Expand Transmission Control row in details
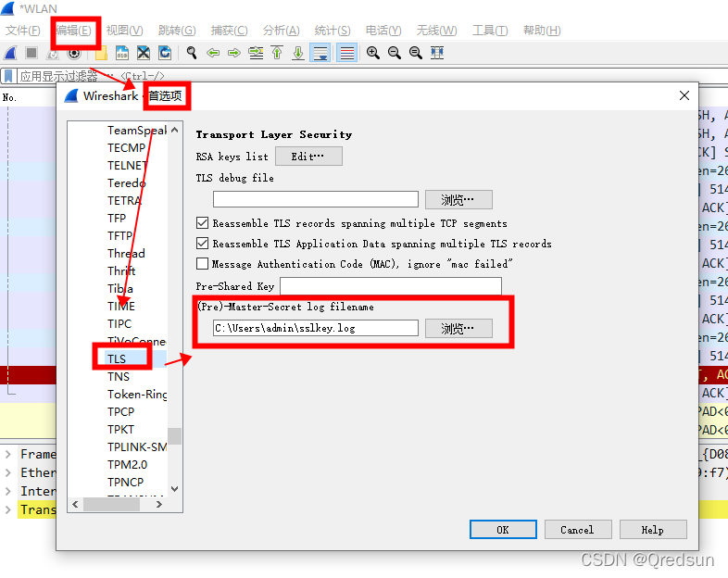728x578 pixels. pyautogui.click(x=8, y=509)
